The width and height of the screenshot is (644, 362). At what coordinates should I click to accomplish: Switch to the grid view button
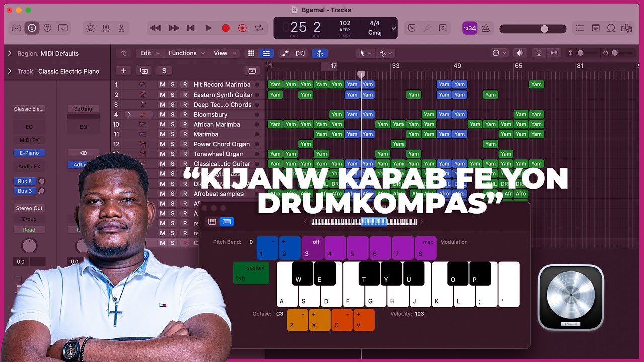pyautogui.click(x=251, y=53)
